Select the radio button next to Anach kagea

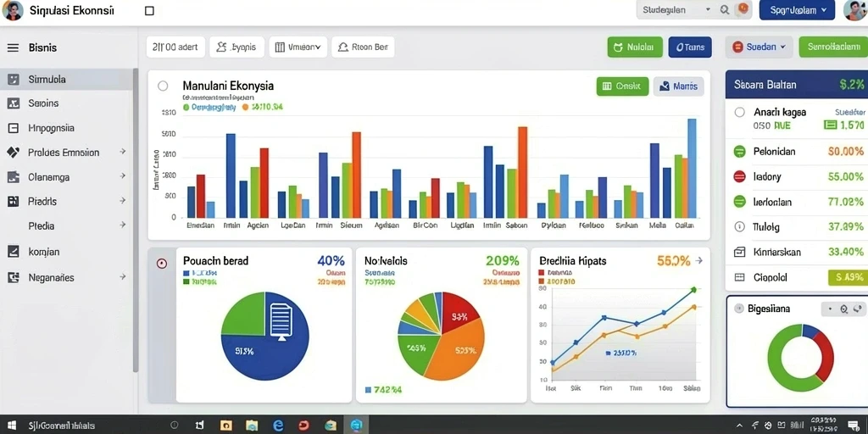pos(739,113)
